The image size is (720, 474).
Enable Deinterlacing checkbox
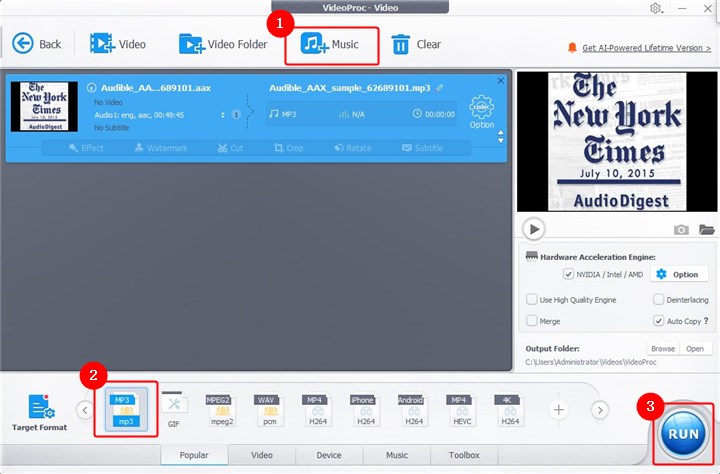pyautogui.click(x=658, y=299)
